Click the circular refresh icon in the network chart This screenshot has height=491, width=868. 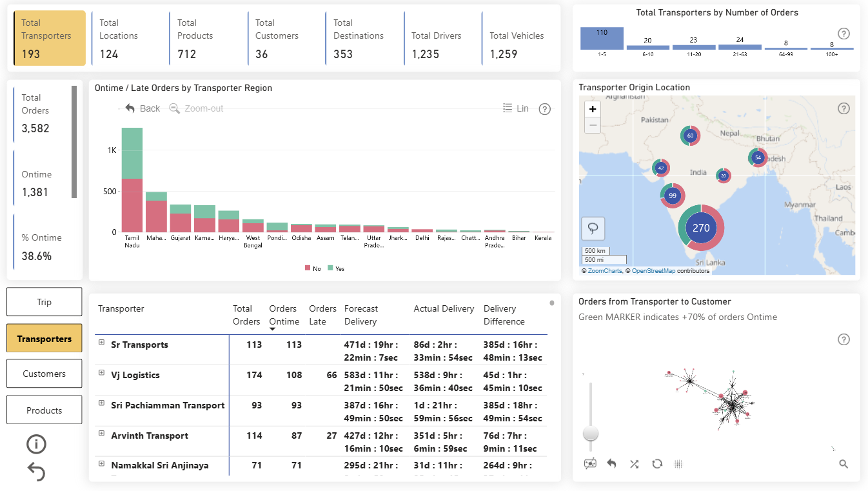coord(657,463)
